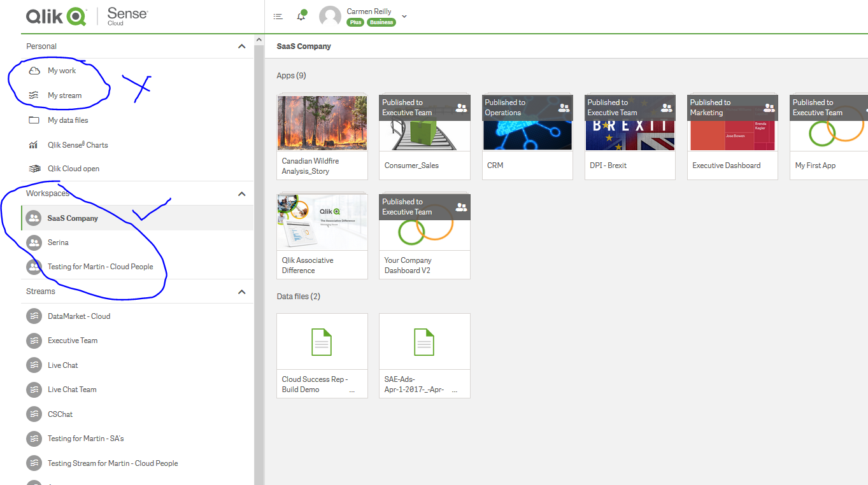Click the Qlik Sense Cloud logo
This screenshot has width=868, height=485.
pyautogui.click(x=87, y=16)
